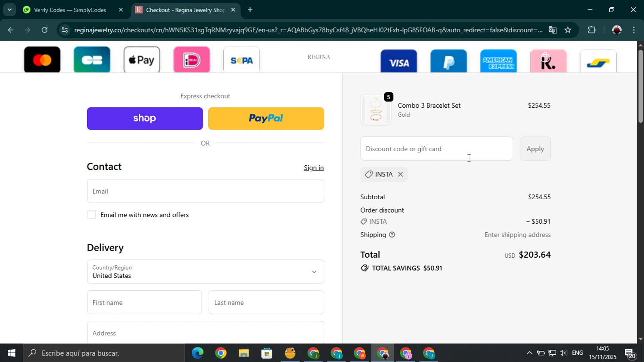Remove the INSTA discount code
The width and height of the screenshot is (644, 362).
pyautogui.click(x=400, y=174)
